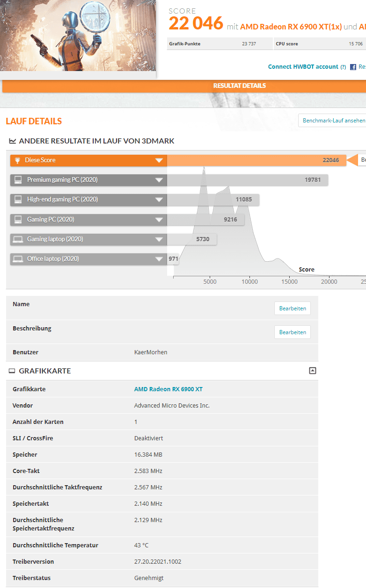
Task: Click the desktop icon beside Premium gaming PC (2020)
Action: [18, 180]
